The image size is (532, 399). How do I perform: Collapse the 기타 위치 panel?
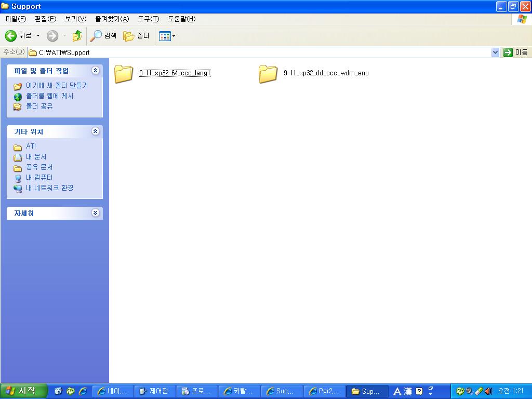click(96, 131)
